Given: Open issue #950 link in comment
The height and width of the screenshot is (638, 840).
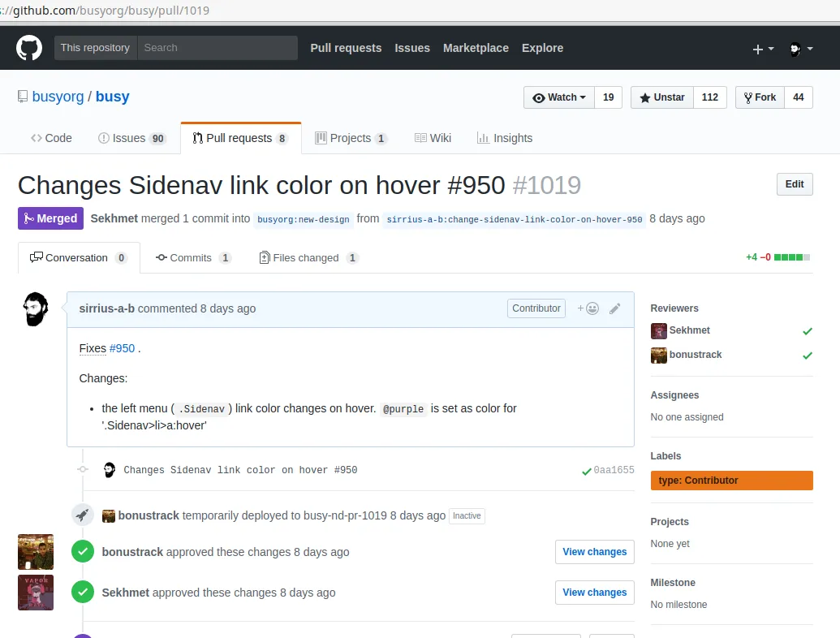Looking at the screenshot, I should point(122,348).
